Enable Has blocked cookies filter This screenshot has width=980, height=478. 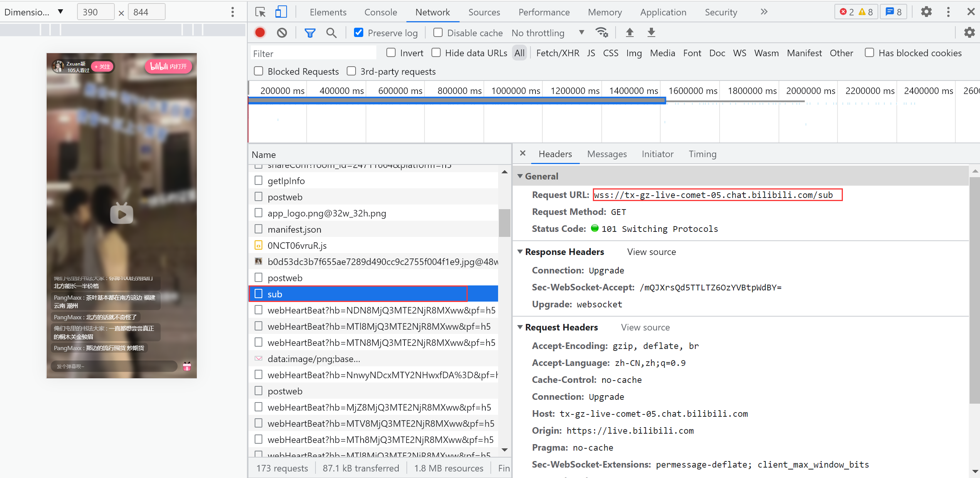click(869, 52)
